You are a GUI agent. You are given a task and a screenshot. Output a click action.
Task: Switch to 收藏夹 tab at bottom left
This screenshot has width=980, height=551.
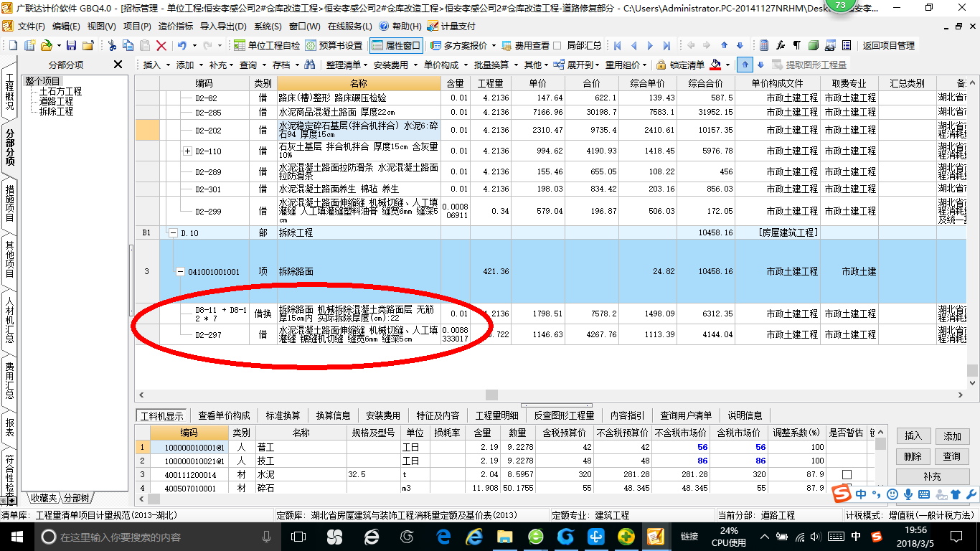43,498
